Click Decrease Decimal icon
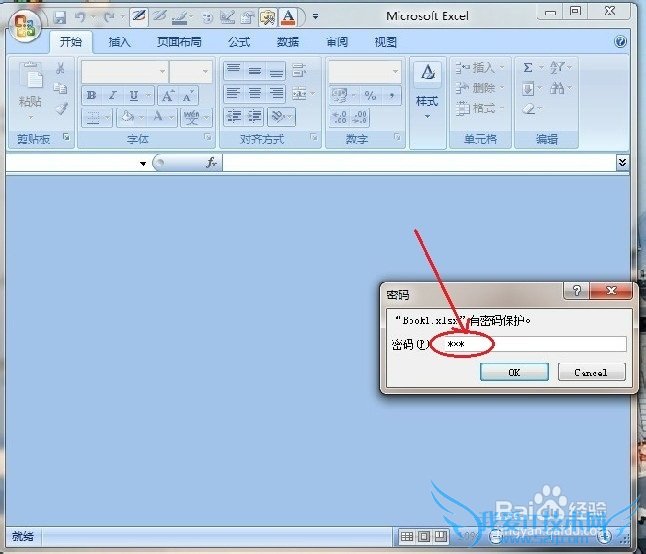This screenshot has width=646, height=554. coord(360,117)
